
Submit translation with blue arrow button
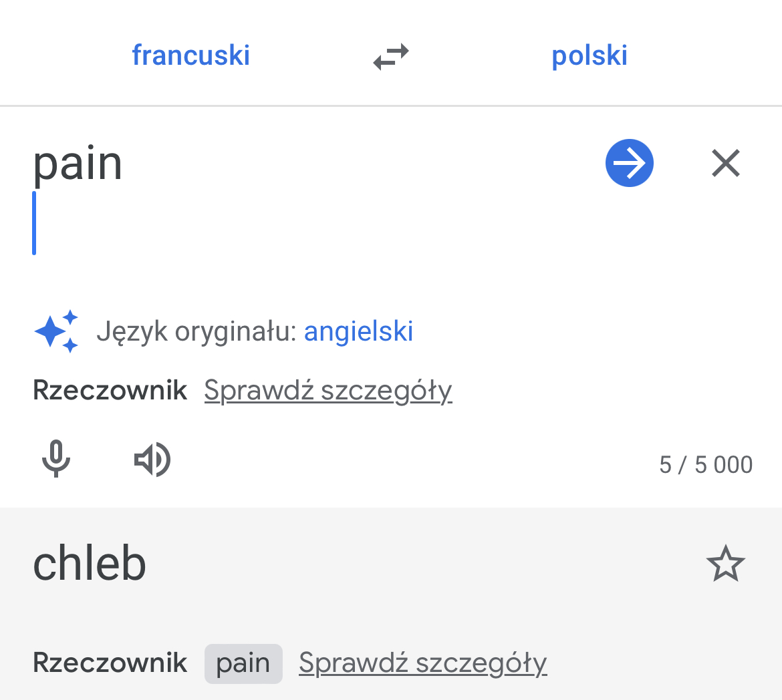pos(630,163)
